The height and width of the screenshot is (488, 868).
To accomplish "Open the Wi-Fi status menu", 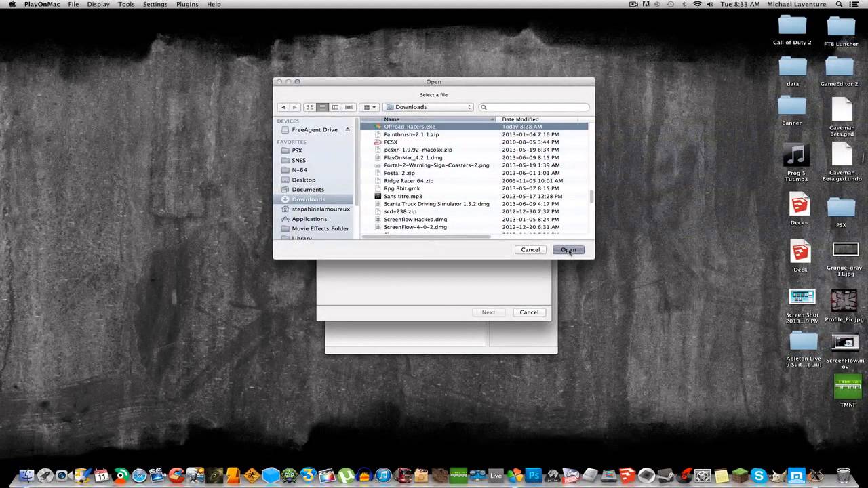I will tap(697, 4).
